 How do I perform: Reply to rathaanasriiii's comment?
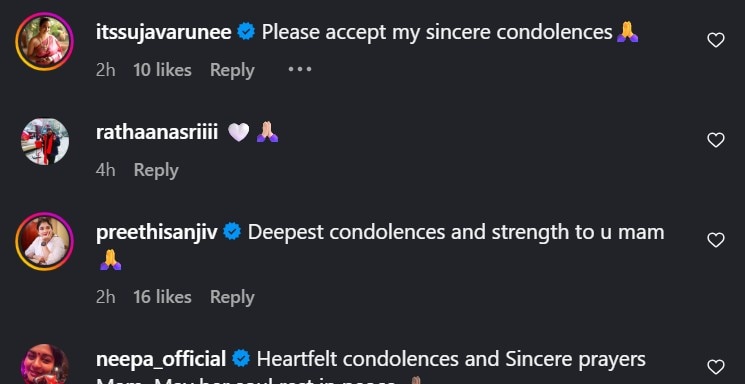pos(156,170)
